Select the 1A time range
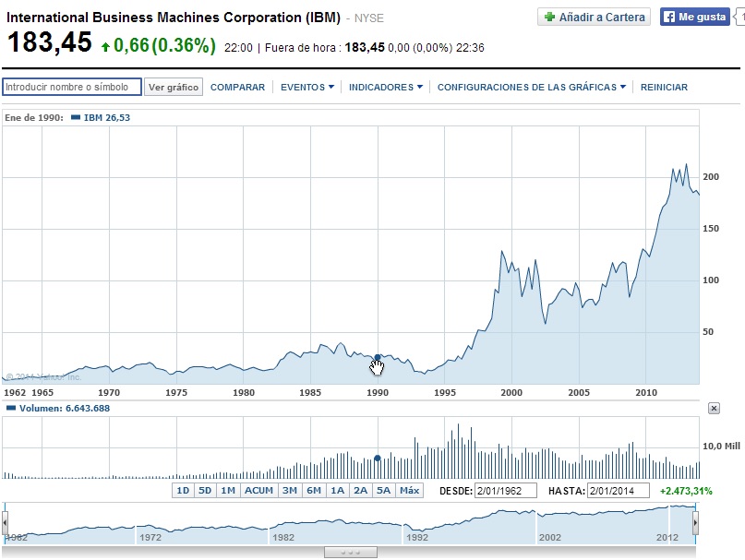 pos(337,490)
